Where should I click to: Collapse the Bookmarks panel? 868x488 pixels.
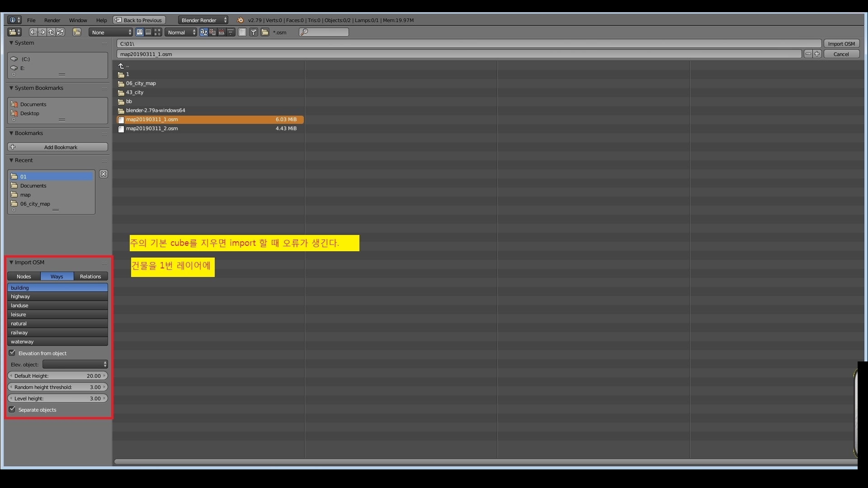pyautogui.click(x=11, y=133)
